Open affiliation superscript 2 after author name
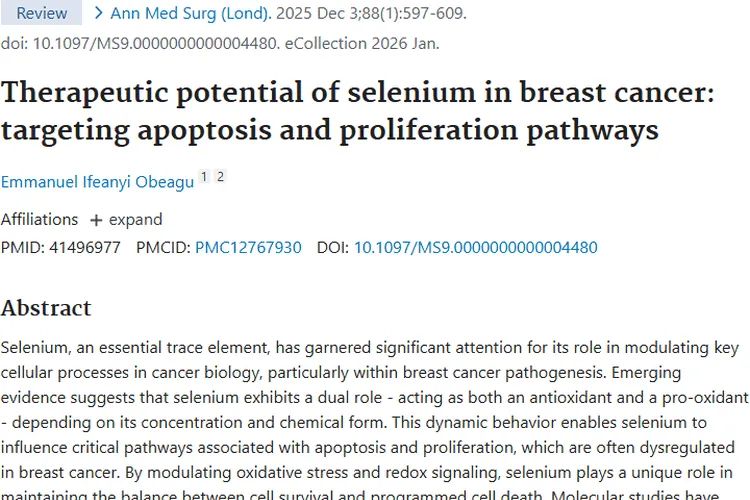The width and height of the screenshot is (750, 500). (x=220, y=177)
